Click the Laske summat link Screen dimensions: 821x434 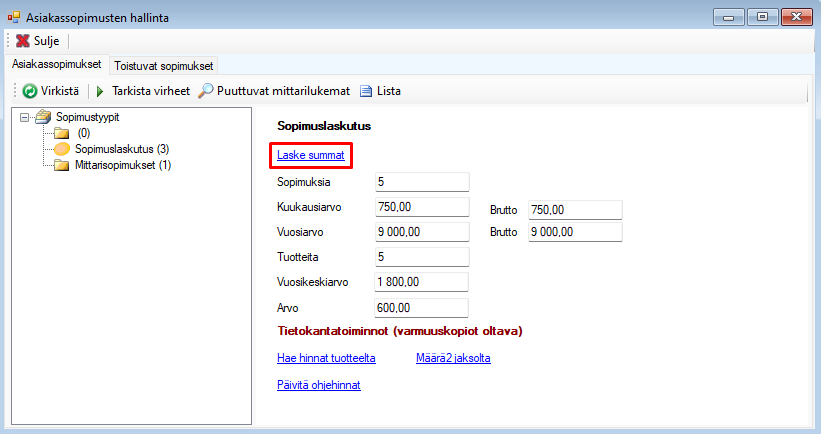(x=310, y=155)
